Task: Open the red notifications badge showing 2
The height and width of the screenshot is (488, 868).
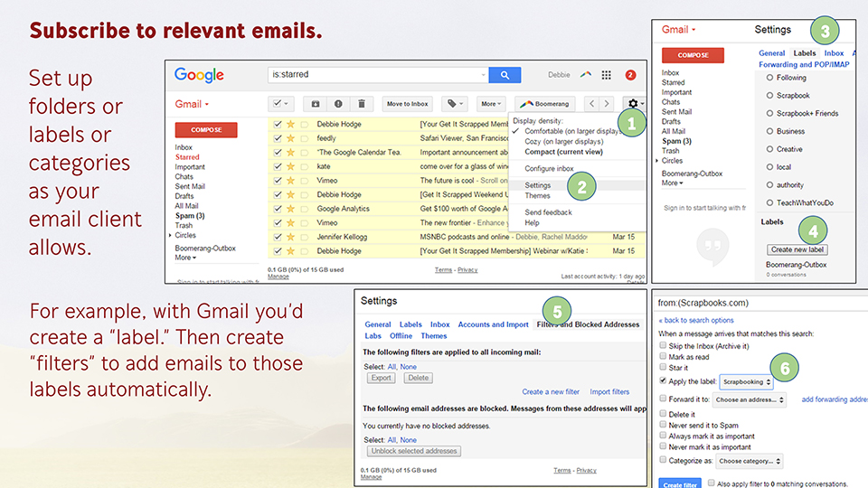Action: click(630, 75)
